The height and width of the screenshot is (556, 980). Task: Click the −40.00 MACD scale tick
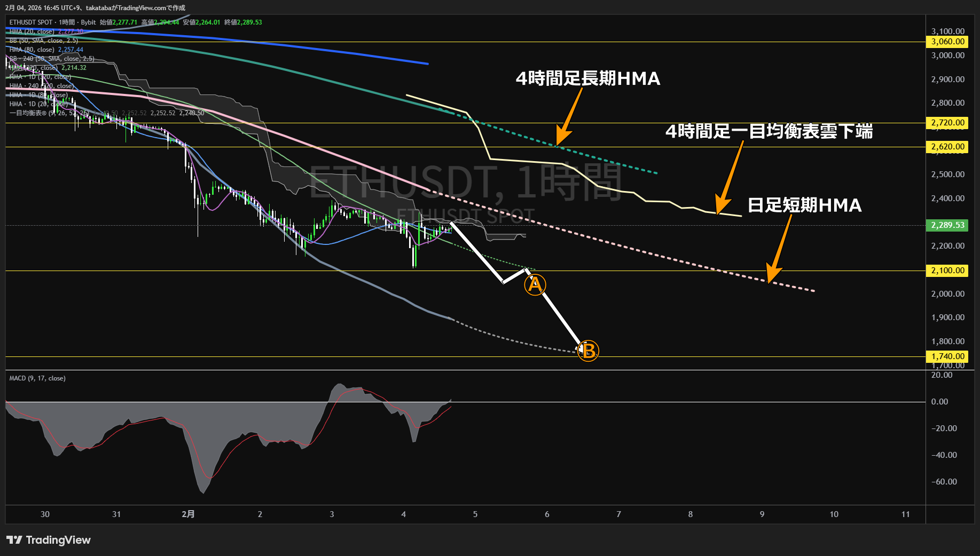(944, 455)
